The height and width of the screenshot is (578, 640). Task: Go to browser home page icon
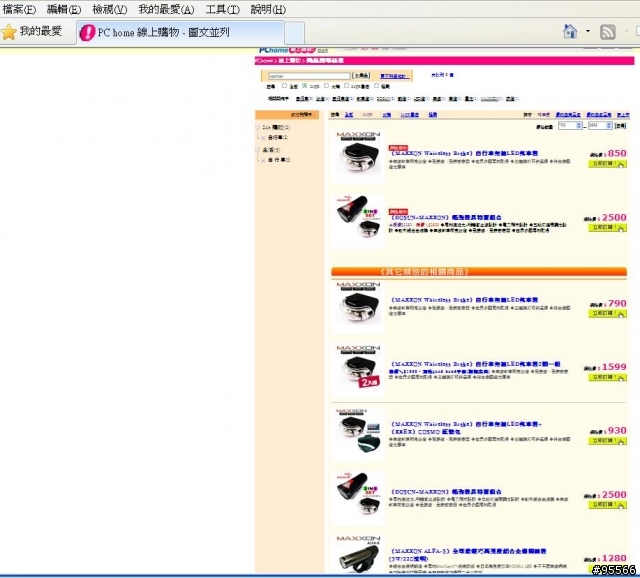(570, 31)
